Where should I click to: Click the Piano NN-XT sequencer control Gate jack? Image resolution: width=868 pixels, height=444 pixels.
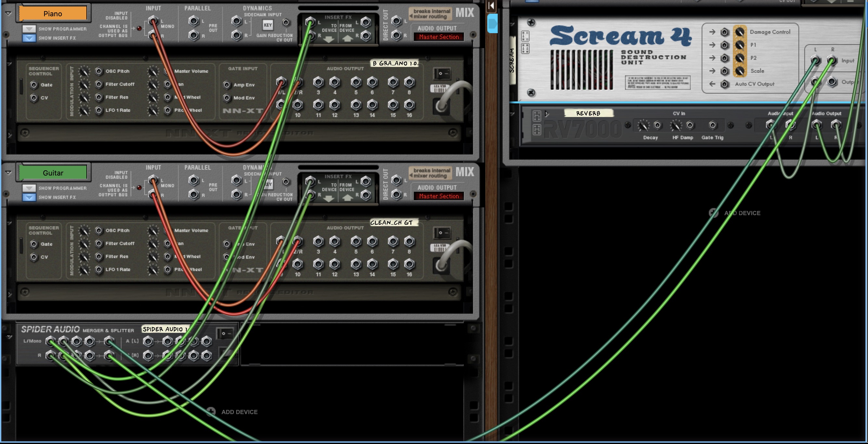[34, 85]
